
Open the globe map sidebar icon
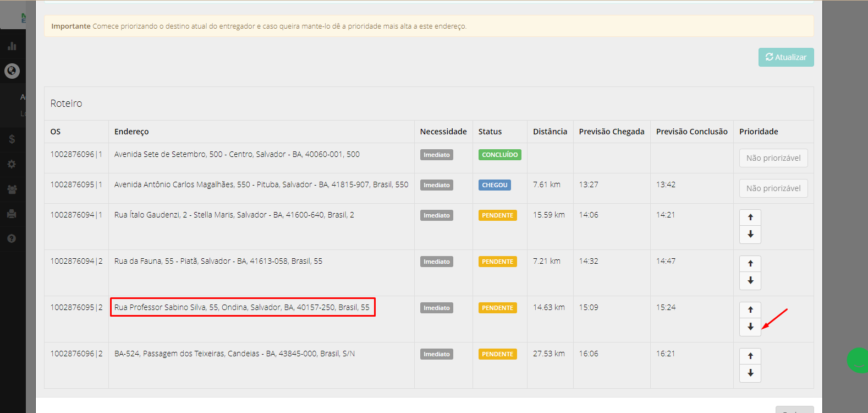[x=12, y=70]
